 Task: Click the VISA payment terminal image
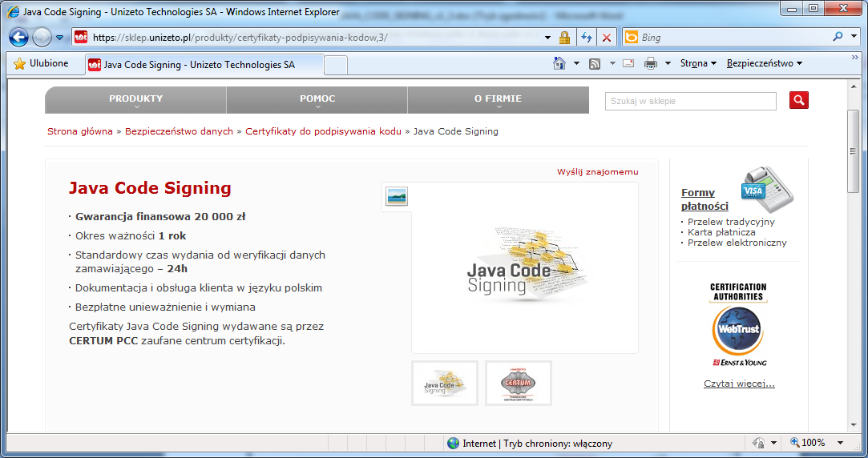click(767, 190)
